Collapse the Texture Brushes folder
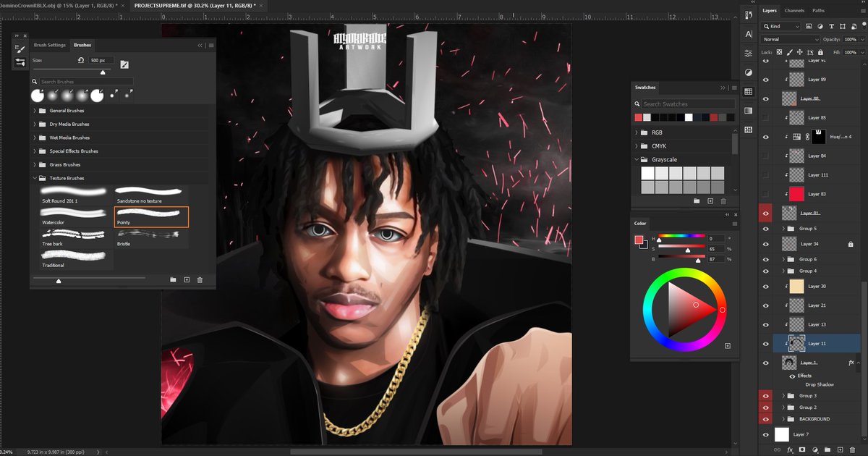This screenshot has width=868, height=456. [35, 178]
